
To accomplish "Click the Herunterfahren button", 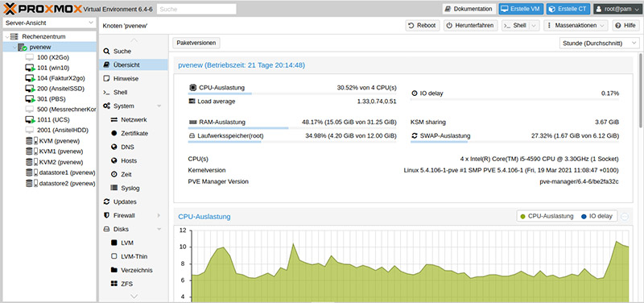I will (x=471, y=26).
